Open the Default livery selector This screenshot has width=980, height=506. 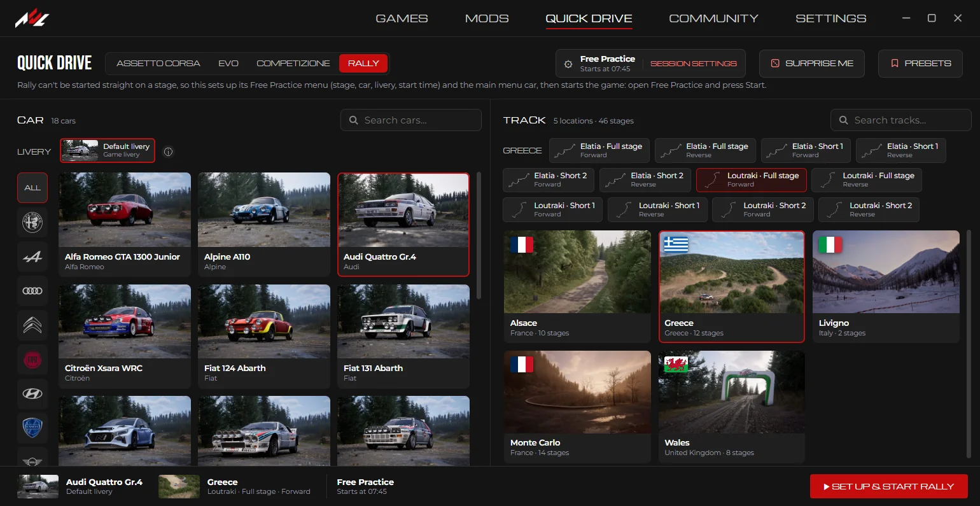coord(108,151)
